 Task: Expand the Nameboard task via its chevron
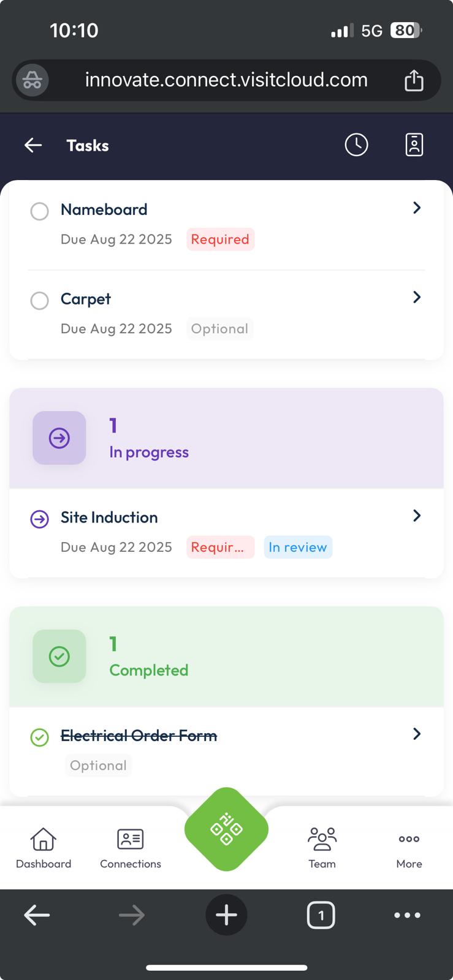(x=416, y=208)
